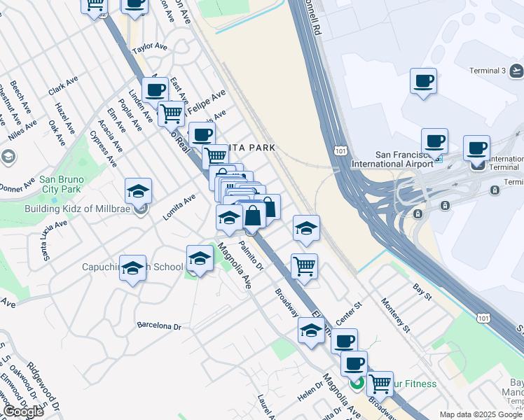Image resolution: width=524 pixels, height=420 pixels.
Task: Click the Terminal 3 airport icon
Action: click(x=516, y=71)
